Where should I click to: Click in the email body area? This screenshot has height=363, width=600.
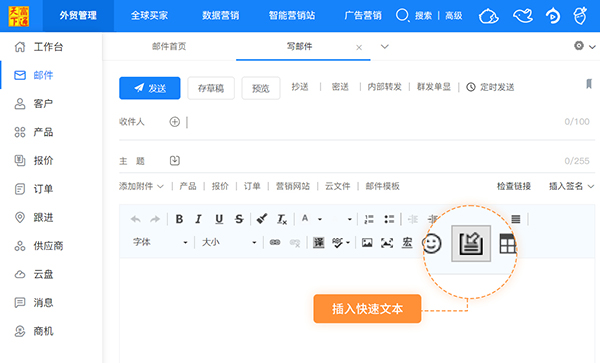tap(357, 311)
